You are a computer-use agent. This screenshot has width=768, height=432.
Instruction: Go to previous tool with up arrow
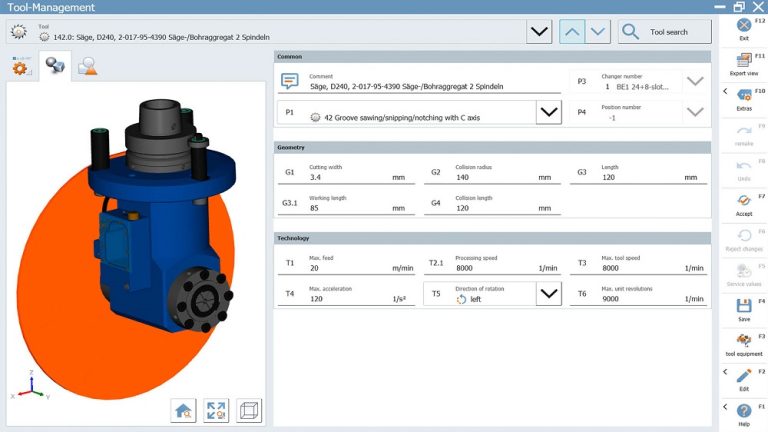[x=570, y=32]
